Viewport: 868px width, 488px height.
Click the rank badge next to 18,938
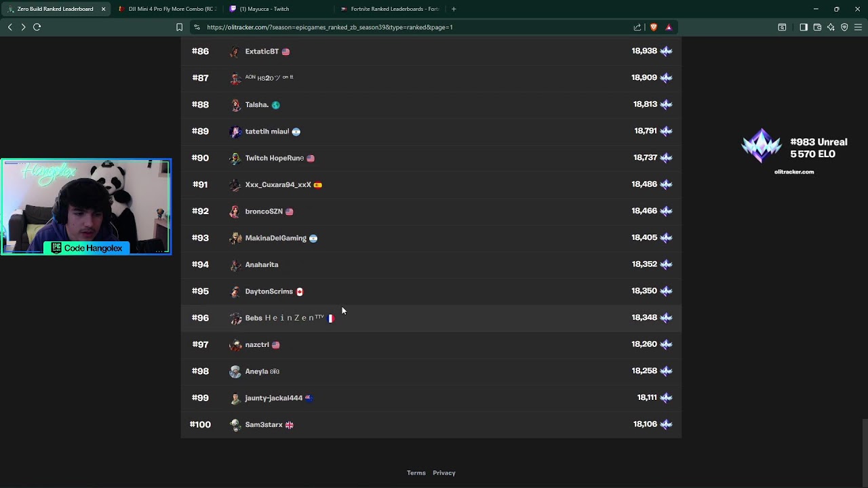(x=666, y=52)
